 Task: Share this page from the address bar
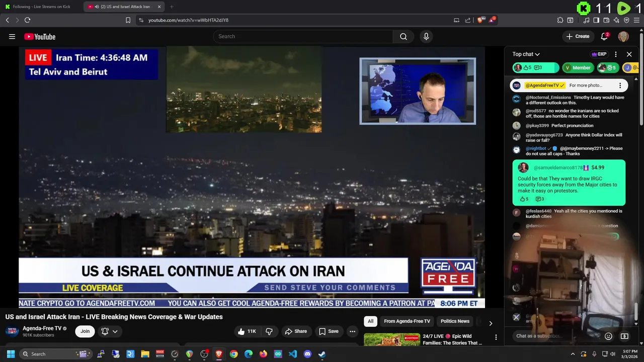coord(468,20)
